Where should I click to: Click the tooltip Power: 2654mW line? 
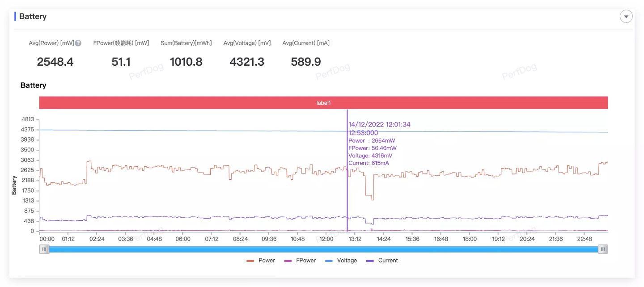point(372,140)
